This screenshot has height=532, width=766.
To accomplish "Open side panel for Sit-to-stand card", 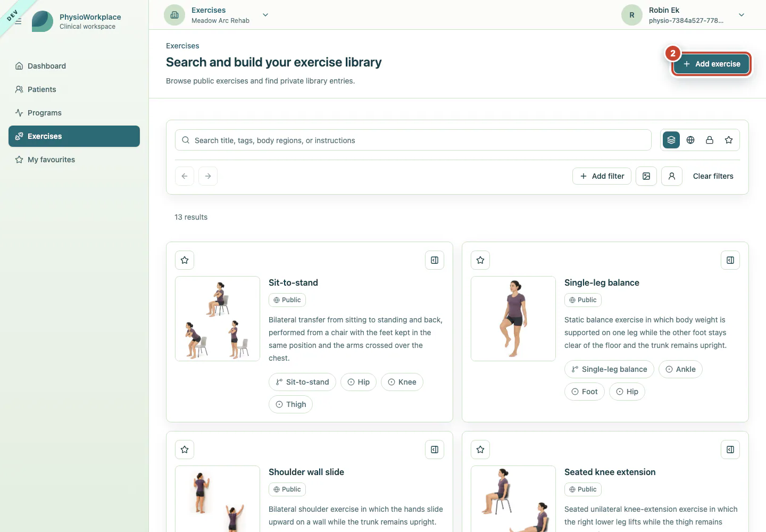I will [x=435, y=260].
